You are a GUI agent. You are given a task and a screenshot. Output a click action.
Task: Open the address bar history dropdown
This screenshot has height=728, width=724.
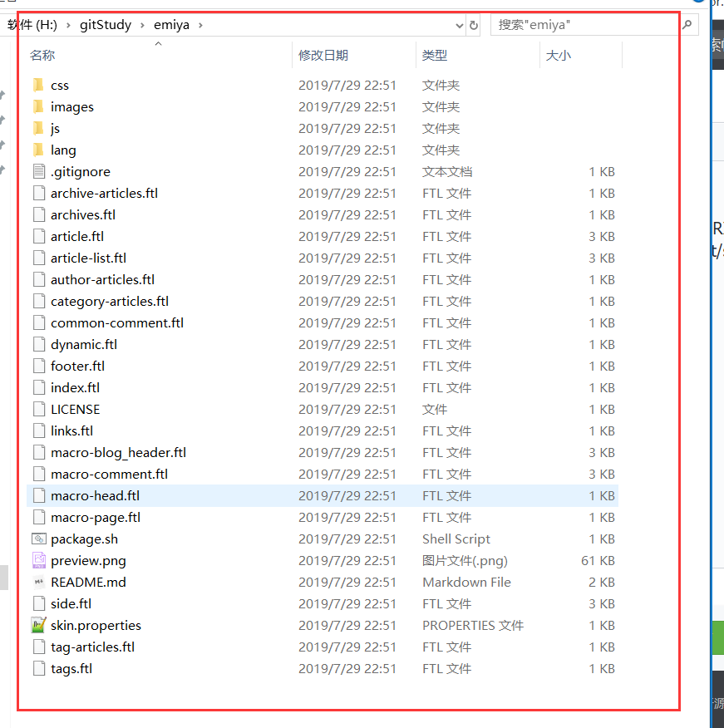tap(460, 25)
